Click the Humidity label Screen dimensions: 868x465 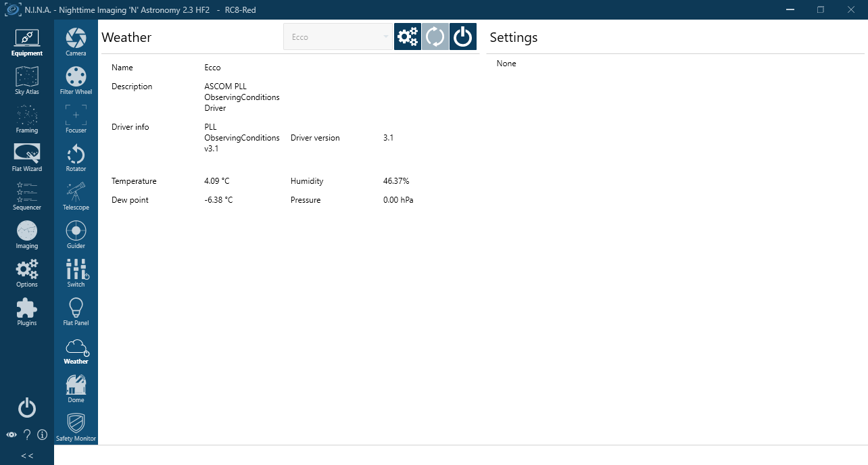click(307, 181)
